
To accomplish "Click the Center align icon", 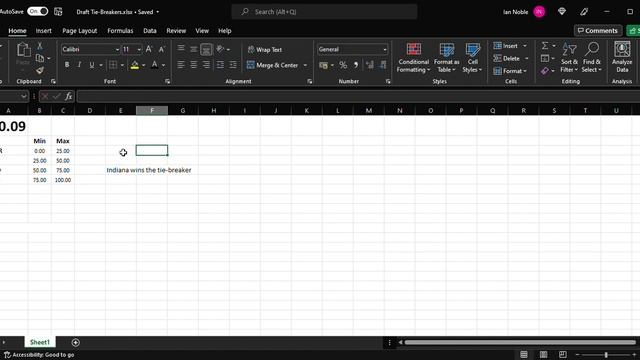I will (x=194, y=65).
